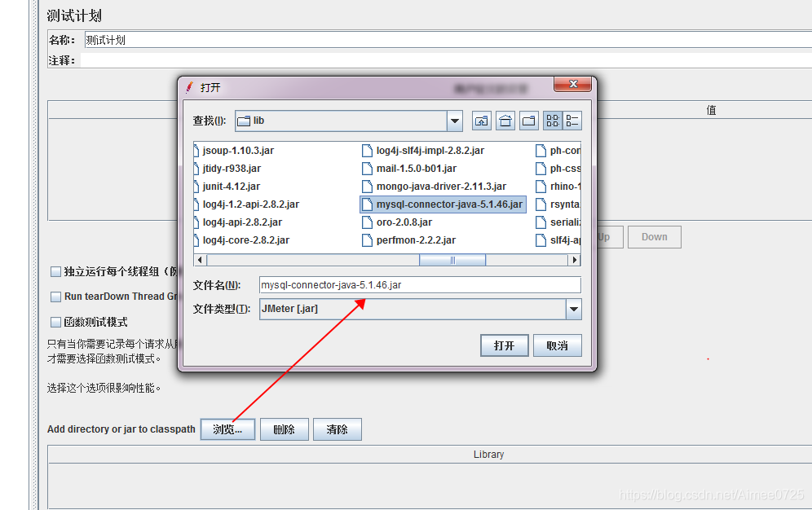Click file icon beside seriali entry
Screen dimensions: 812x510
click(541, 222)
